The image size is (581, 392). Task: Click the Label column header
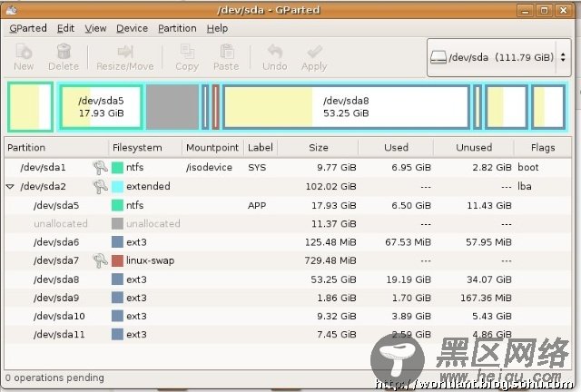[261, 148]
